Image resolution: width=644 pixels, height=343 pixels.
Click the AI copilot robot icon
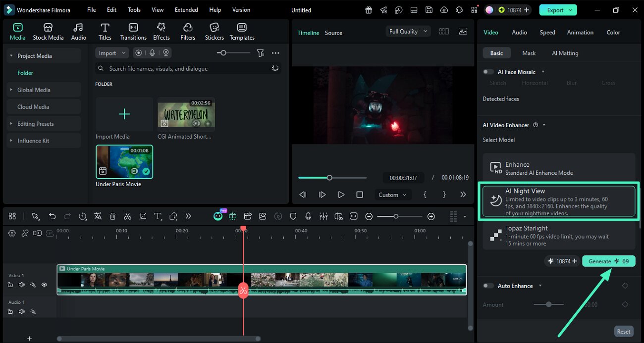point(218,216)
